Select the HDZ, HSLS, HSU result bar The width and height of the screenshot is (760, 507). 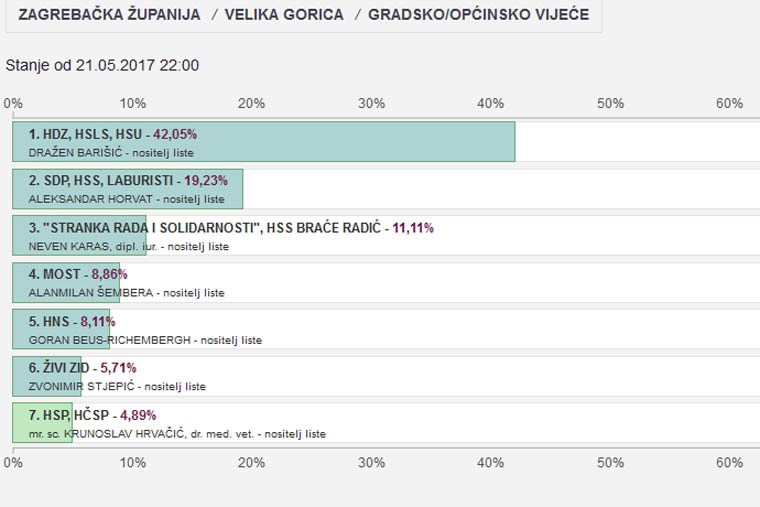pyautogui.click(x=264, y=142)
